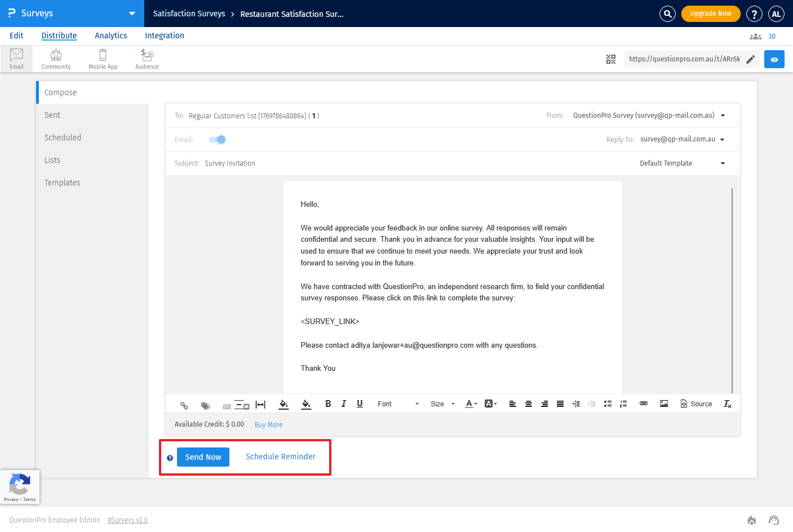Toggle the Email switch off
The width and height of the screenshot is (793, 532).
pos(217,140)
